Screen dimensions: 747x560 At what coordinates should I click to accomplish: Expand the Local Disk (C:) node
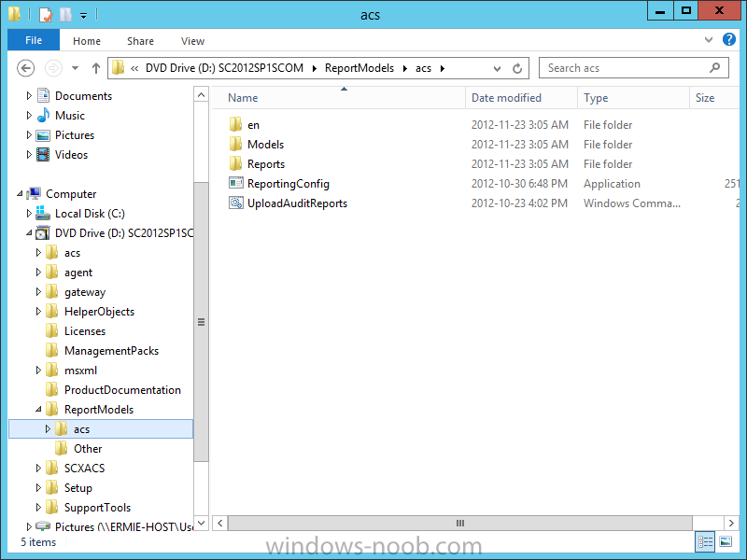(29, 214)
